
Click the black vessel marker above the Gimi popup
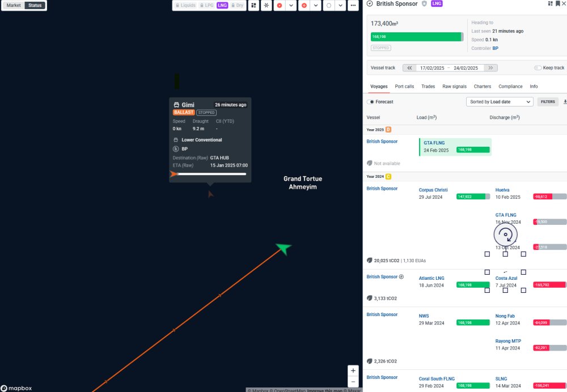pos(177,81)
